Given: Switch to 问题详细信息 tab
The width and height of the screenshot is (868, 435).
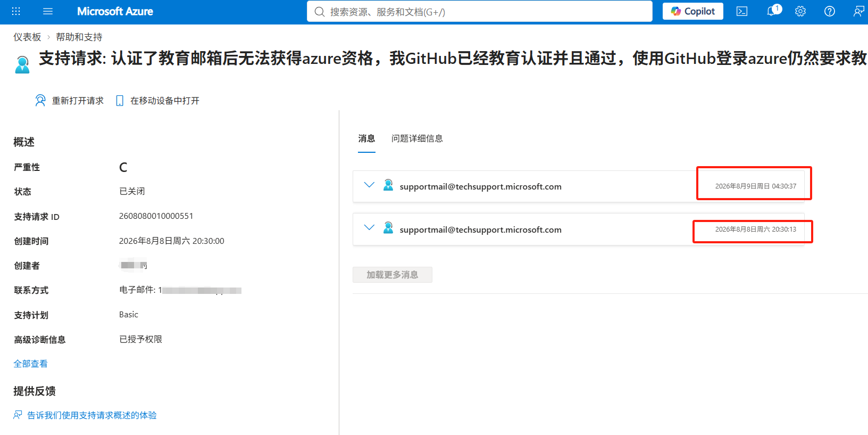Looking at the screenshot, I should point(417,138).
